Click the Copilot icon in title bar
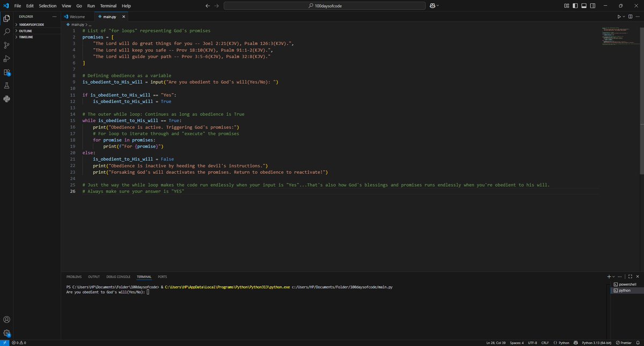Image resolution: width=644 pixels, height=346 pixels. pyautogui.click(x=431, y=5)
